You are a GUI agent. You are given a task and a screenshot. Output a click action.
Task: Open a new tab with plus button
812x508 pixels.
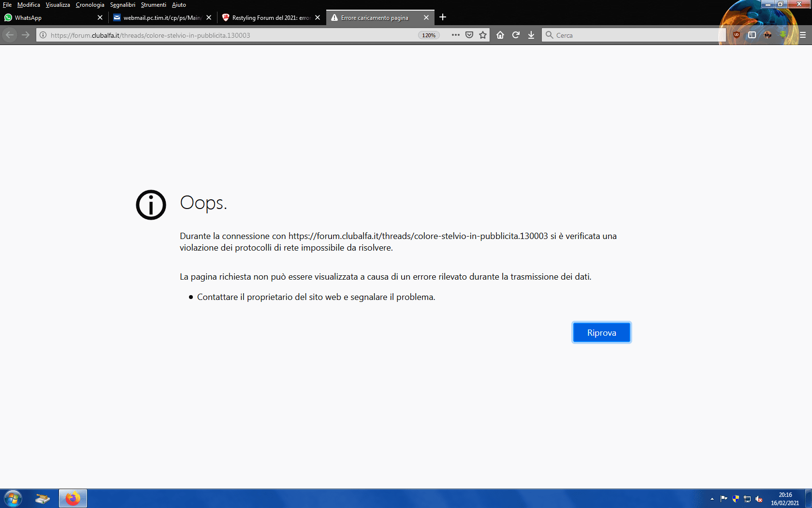[443, 17]
